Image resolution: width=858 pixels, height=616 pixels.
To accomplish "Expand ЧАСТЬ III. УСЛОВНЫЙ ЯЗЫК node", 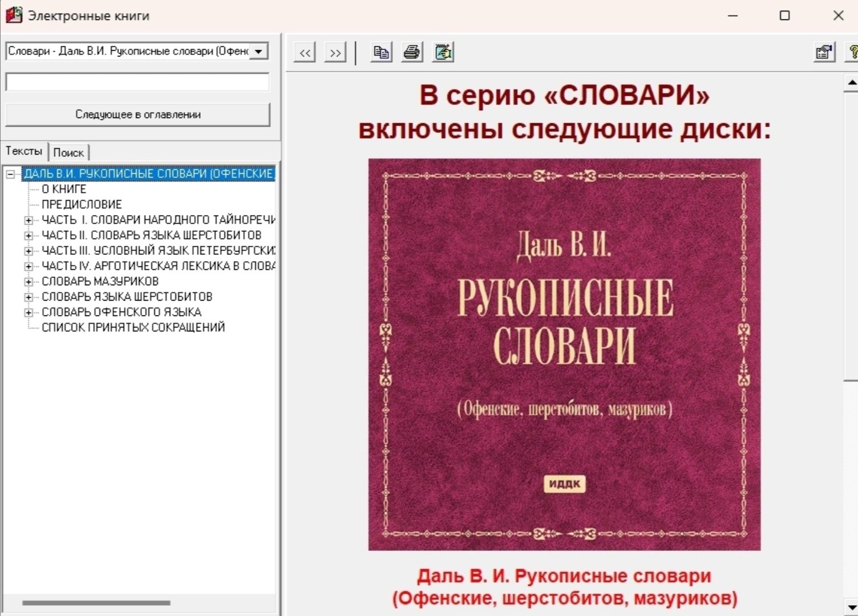I will [x=29, y=251].
